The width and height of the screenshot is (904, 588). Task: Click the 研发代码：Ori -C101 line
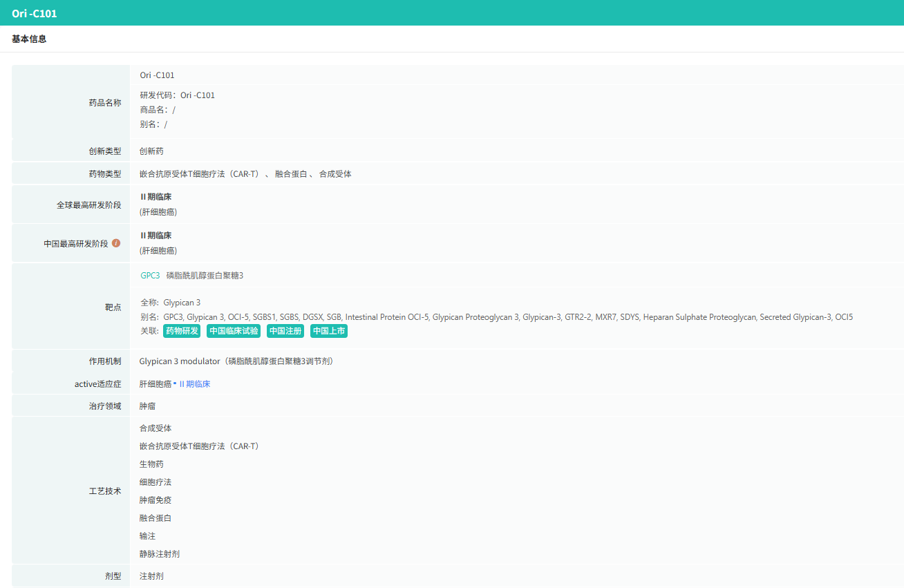tap(178, 95)
